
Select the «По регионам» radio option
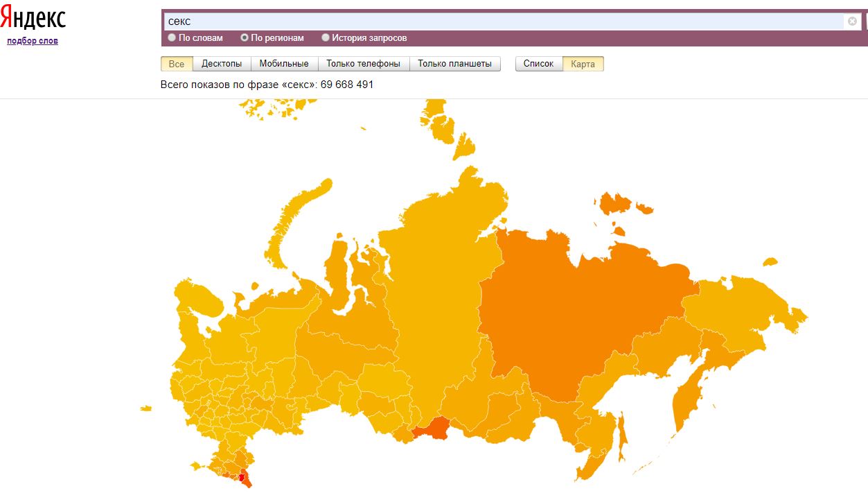245,38
